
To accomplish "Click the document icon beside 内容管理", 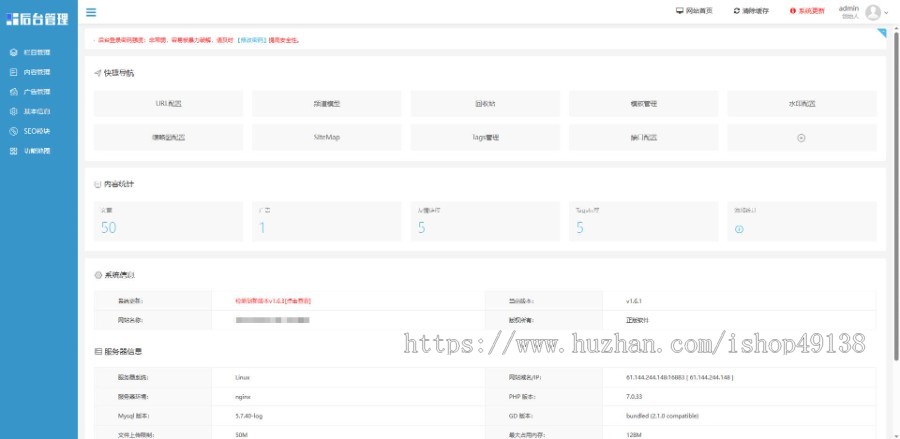I will [14, 72].
